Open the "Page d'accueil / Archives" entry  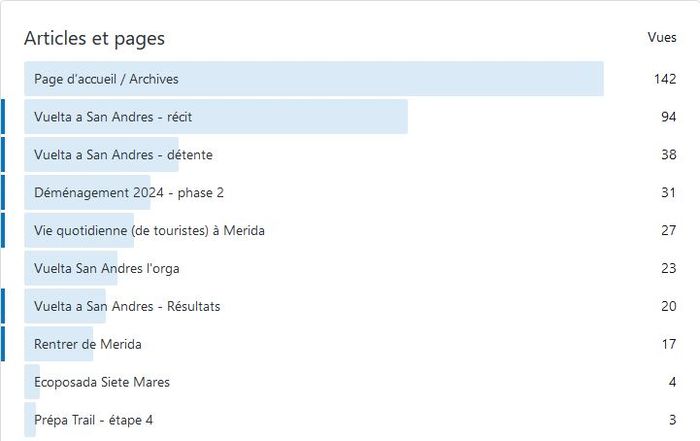pyautogui.click(x=106, y=79)
